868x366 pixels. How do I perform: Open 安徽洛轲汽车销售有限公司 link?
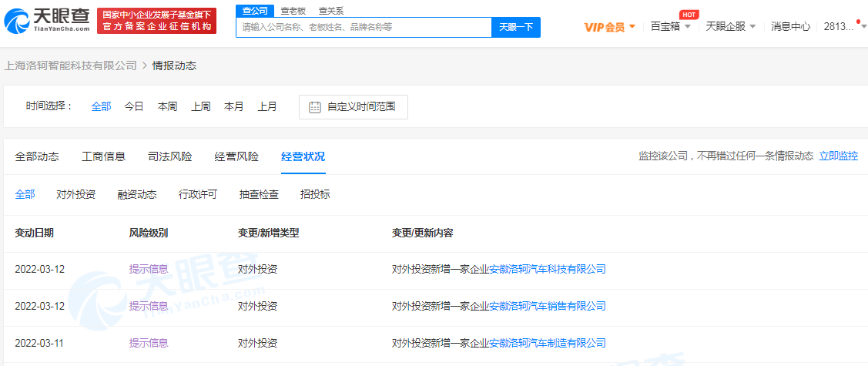tap(548, 306)
